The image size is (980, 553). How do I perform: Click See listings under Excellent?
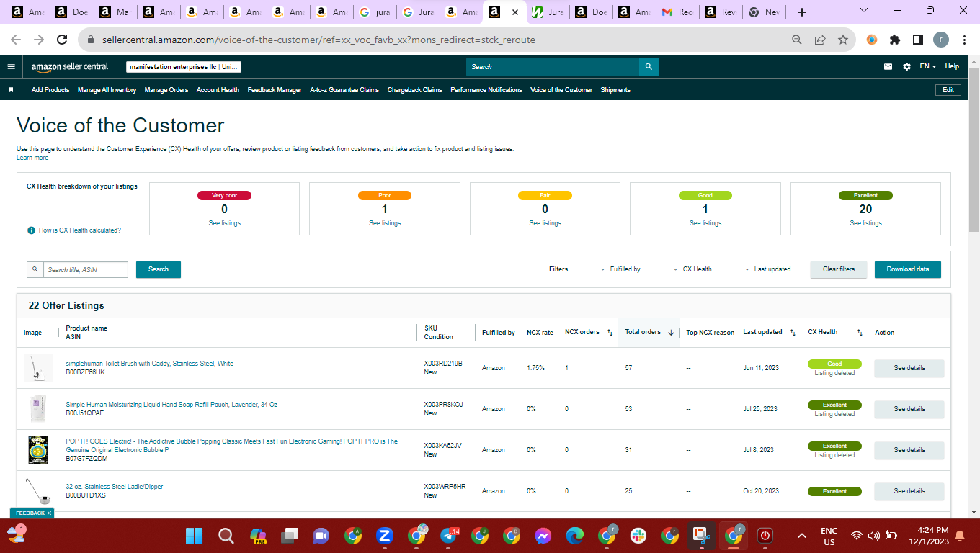pyautogui.click(x=865, y=223)
